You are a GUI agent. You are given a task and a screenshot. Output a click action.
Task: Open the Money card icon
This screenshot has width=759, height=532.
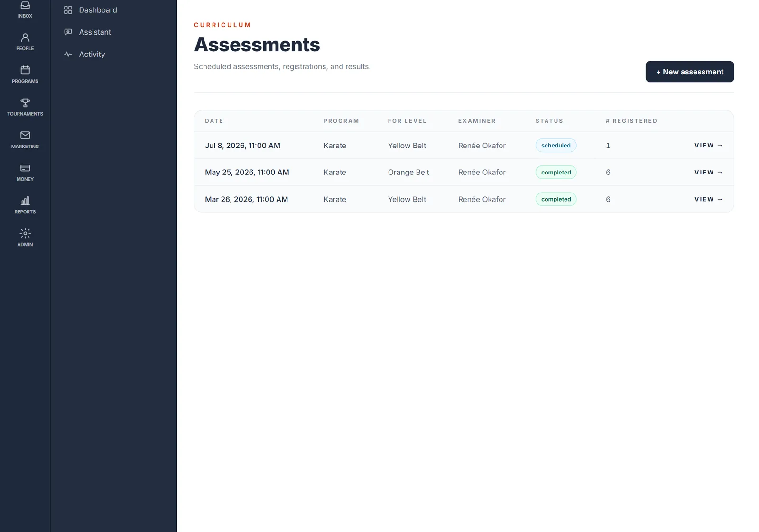25,168
